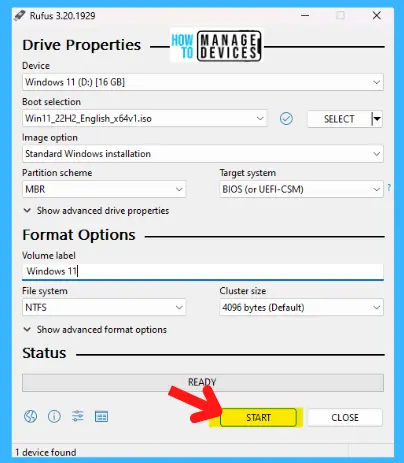This screenshot has height=463, width=404.
Task: Click the Rufus title bar app icon
Action: click(x=20, y=15)
